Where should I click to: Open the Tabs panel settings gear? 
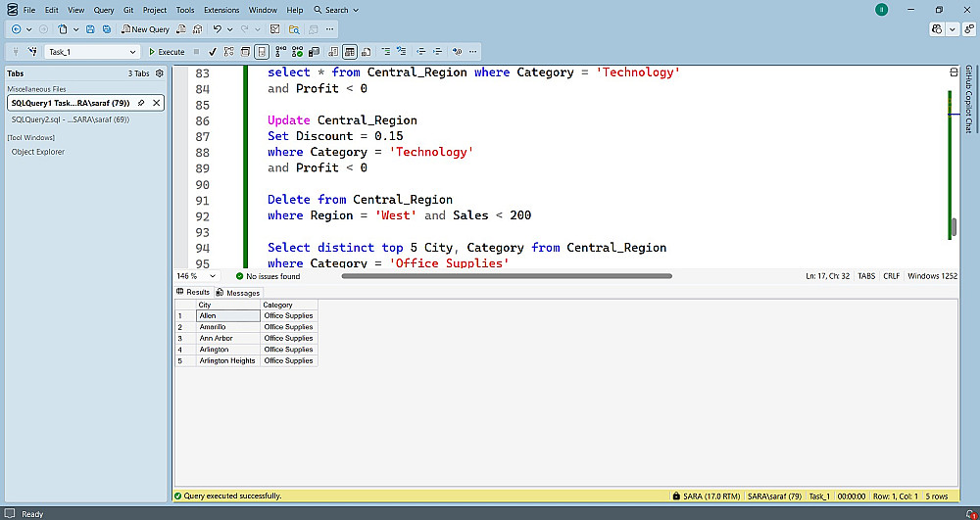(160, 73)
